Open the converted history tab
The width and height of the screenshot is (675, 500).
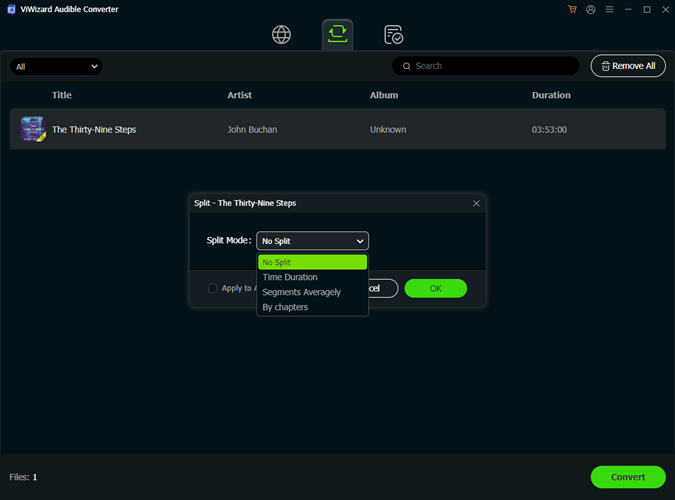[393, 34]
